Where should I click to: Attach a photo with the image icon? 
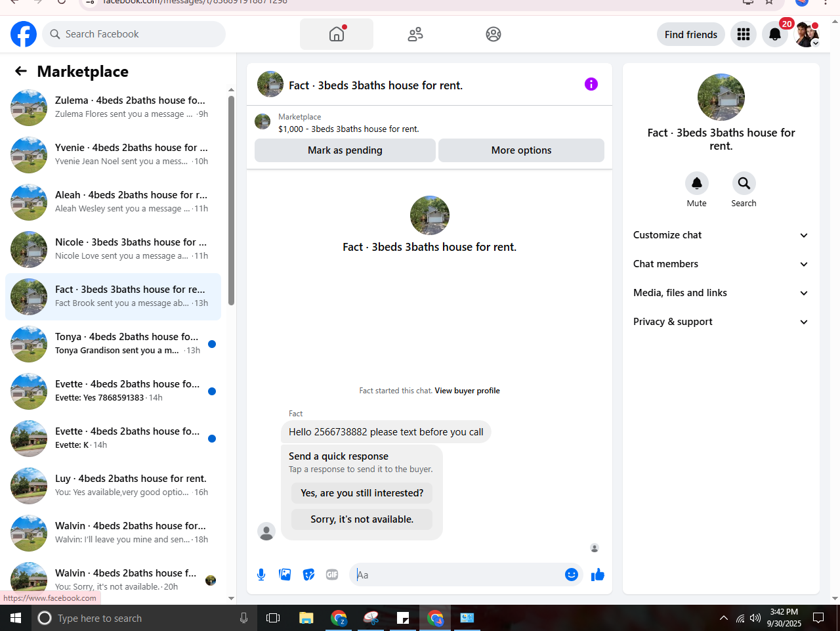[x=285, y=575]
